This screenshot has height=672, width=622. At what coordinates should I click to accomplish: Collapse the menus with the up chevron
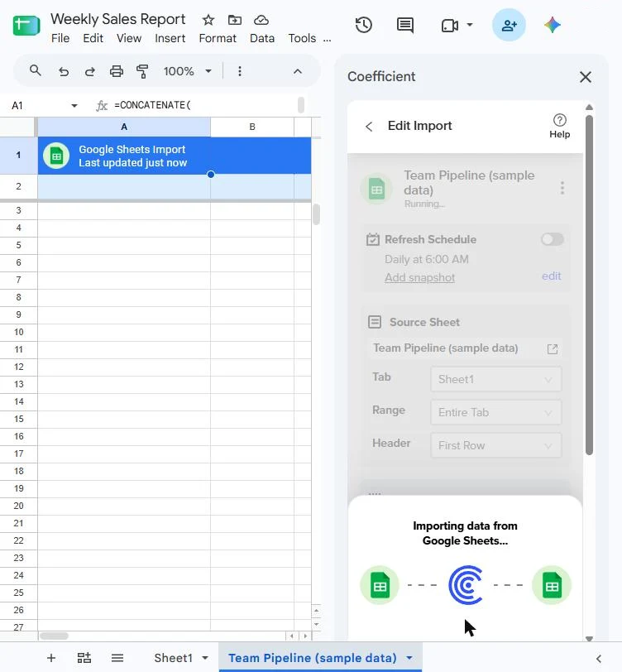click(297, 71)
